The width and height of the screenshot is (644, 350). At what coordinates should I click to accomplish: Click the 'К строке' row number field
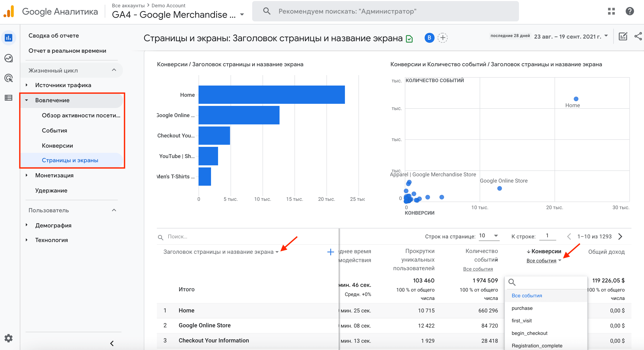(x=547, y=236)
